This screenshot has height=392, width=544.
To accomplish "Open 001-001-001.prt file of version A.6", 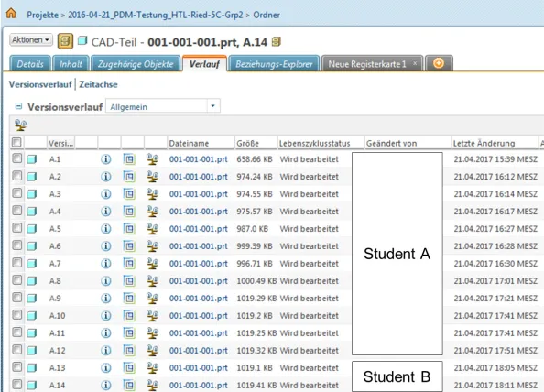I will (199, 246).
